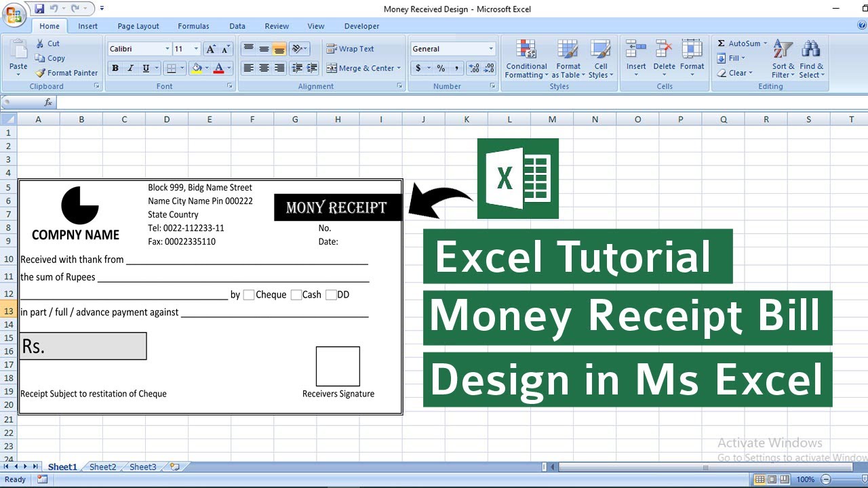Apply the yellow fill color

[x=197, y=68]
